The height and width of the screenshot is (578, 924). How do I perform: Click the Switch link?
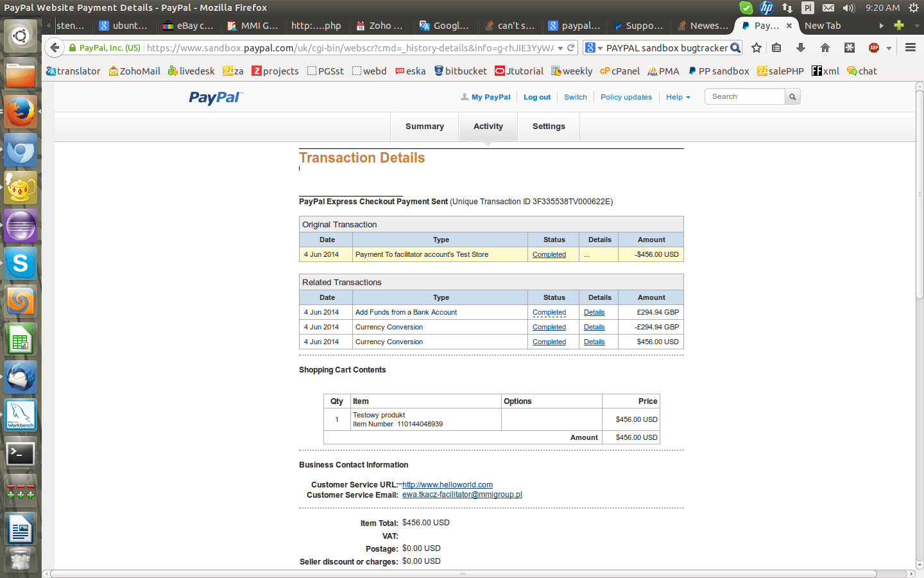tap(576, 97)
